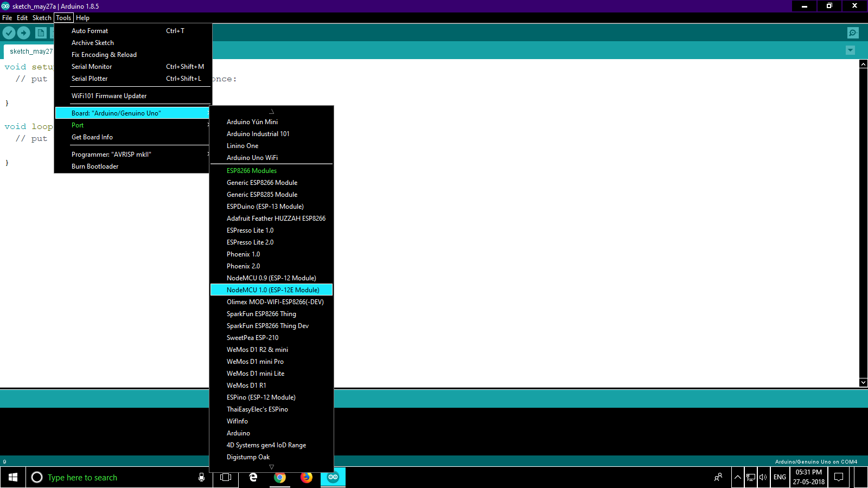Select NodeMCU 1.0 (ESP-12E Module) board
Image resolution: width=868 pixels, height=488 pixels.
point(271,290)
